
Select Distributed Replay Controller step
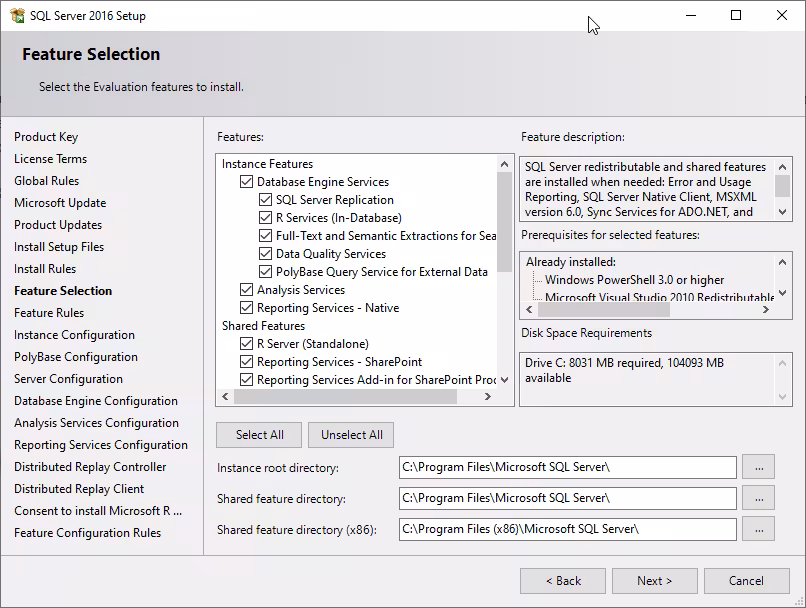tap(90, 467)
